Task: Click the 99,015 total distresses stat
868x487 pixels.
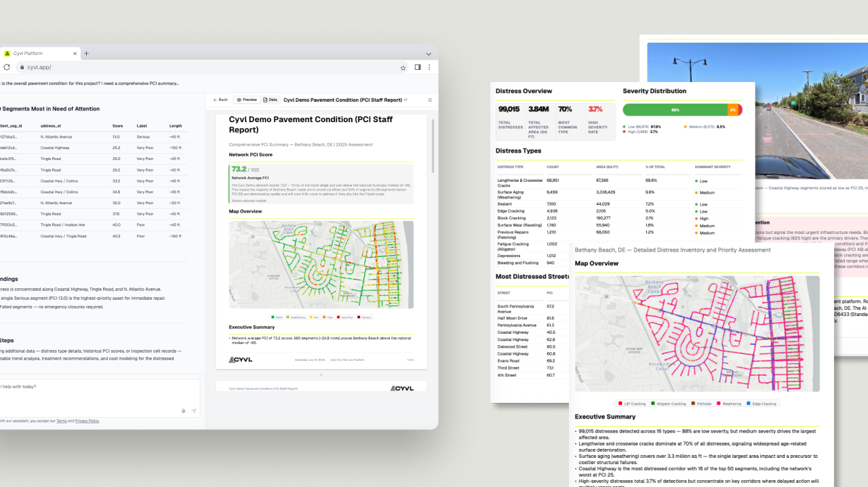Action: tap(509, 109)
